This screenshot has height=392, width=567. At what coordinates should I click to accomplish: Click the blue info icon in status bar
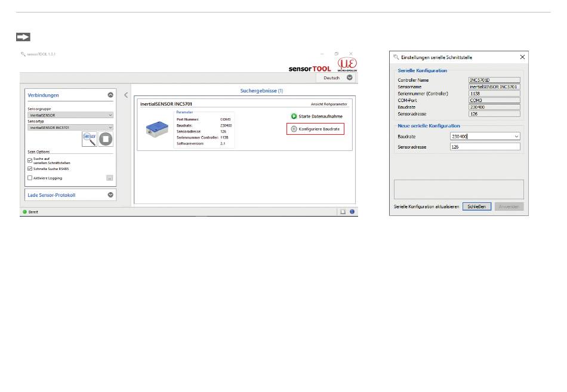tap(352, 211)
